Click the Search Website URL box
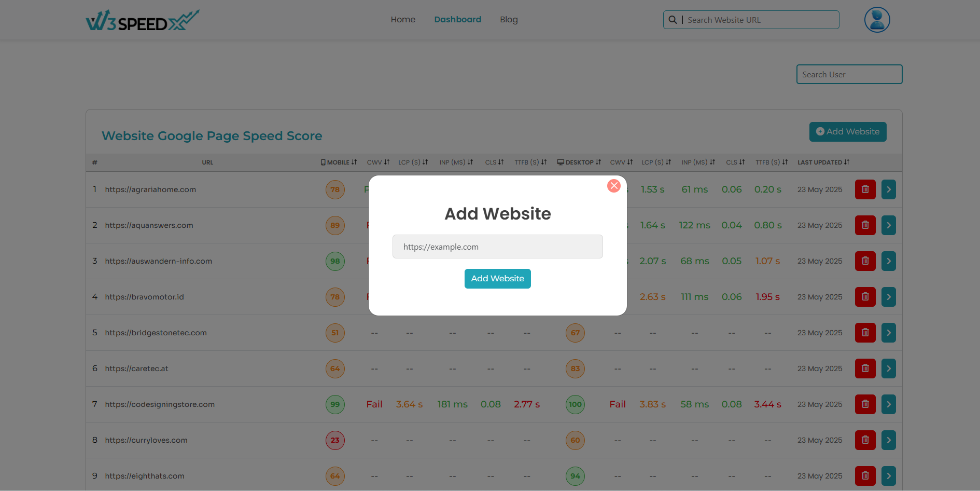The height and width of the screenshot is (491, 980). (760, 20)
